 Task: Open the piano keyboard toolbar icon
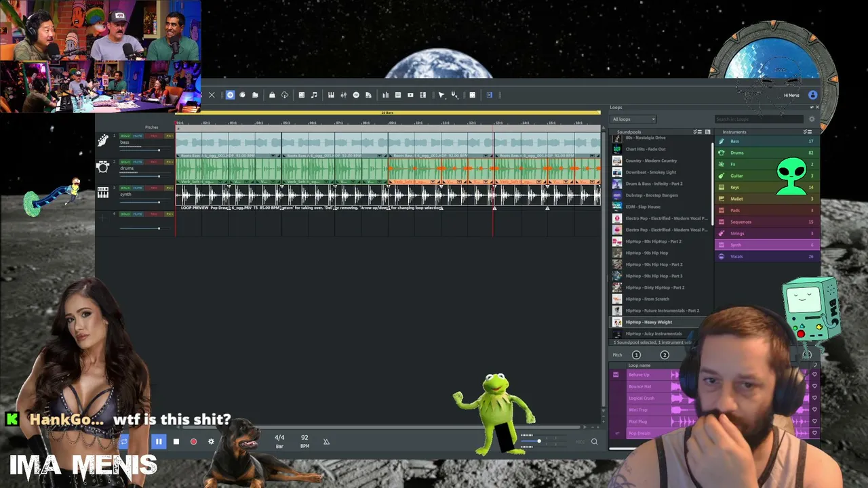(331, 95)
